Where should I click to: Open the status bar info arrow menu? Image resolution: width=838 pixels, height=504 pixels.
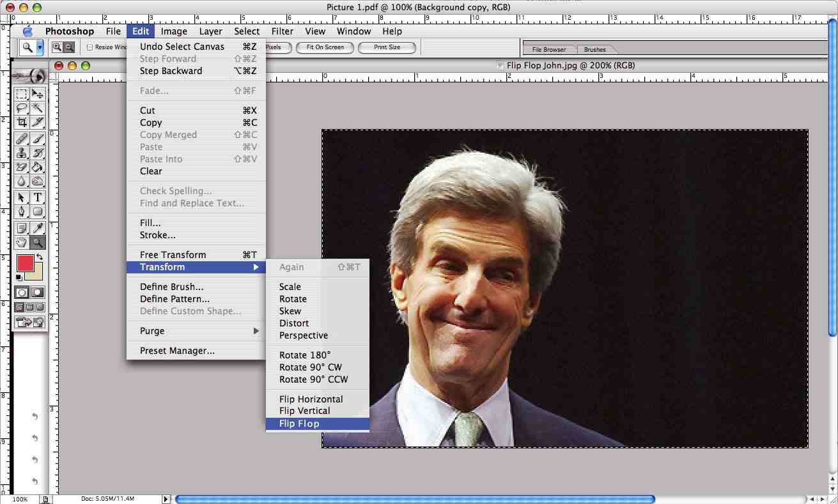click(x=166, y=499)
